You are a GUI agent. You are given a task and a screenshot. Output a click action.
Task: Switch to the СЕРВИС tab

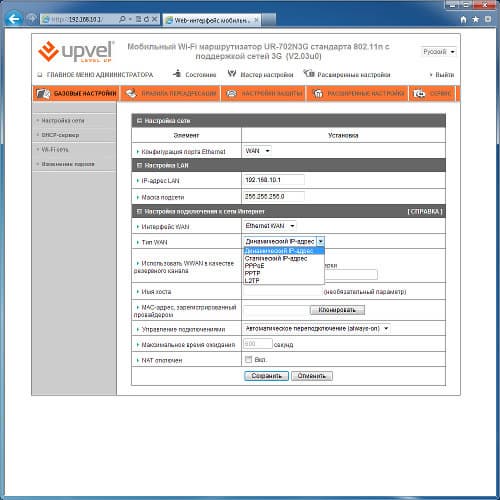point(432,94)
